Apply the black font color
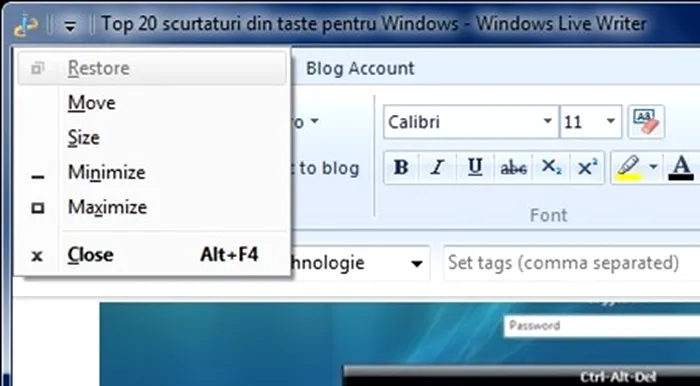The width and height of the screenshot is (700, 386). (681, 168)
